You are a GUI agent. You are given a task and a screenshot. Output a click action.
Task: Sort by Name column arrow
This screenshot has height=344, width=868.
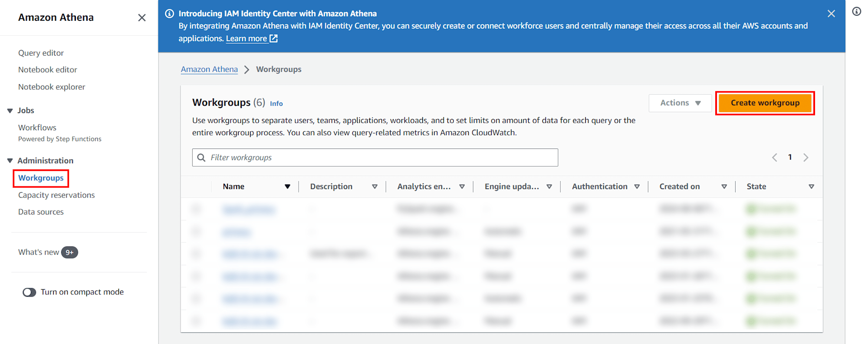point(287,187)
